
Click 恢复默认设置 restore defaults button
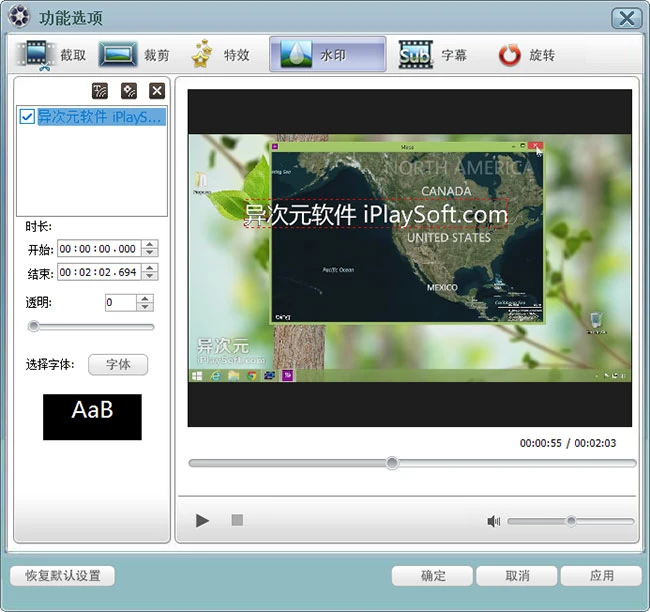click(62, 576)
